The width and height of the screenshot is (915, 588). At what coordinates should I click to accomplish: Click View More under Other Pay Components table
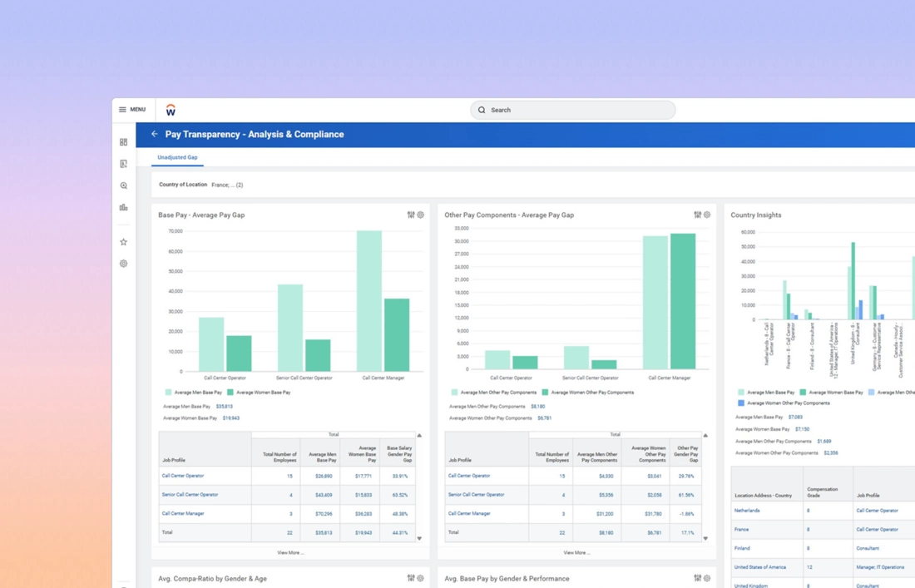[576, 552]
